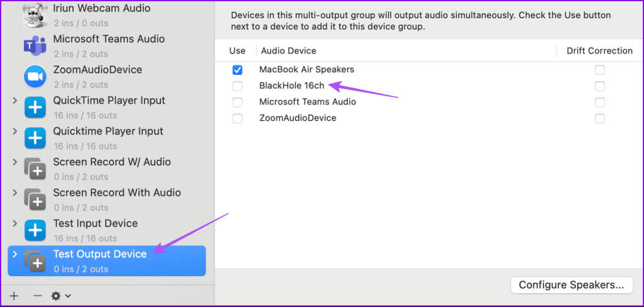Select Microsoft Teams Audio name in device table
Viewport: 644px width, 307px height.
click(308, 101)
